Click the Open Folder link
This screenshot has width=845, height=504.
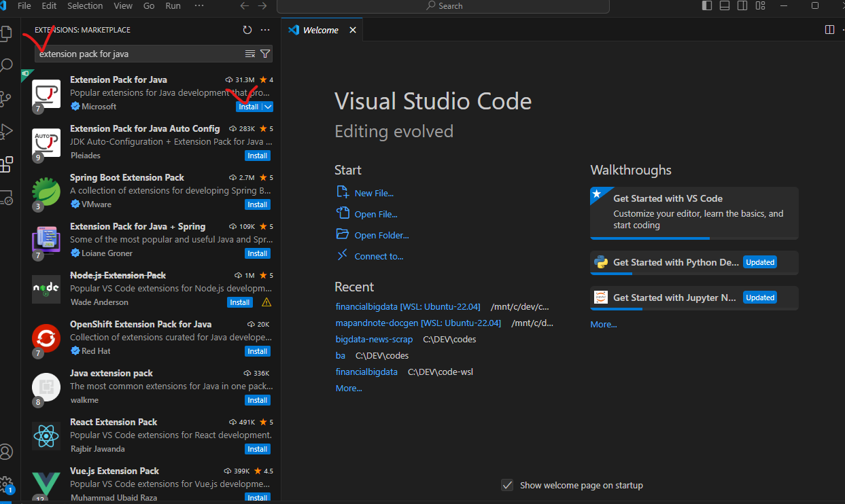pos(381,234)
